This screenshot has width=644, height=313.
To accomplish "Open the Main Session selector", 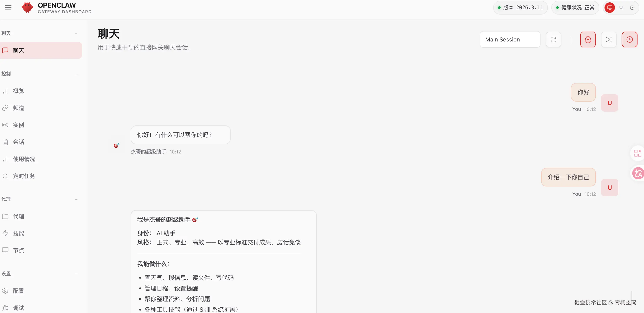I will tap(510, 40).
